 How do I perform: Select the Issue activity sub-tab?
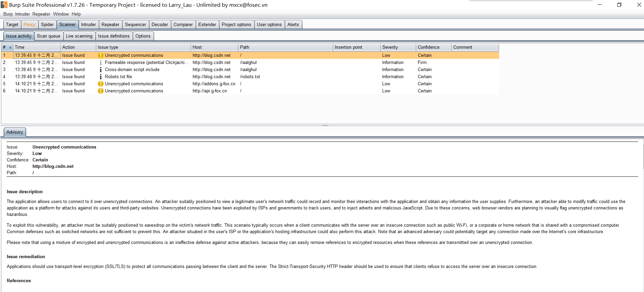[19, 36]
